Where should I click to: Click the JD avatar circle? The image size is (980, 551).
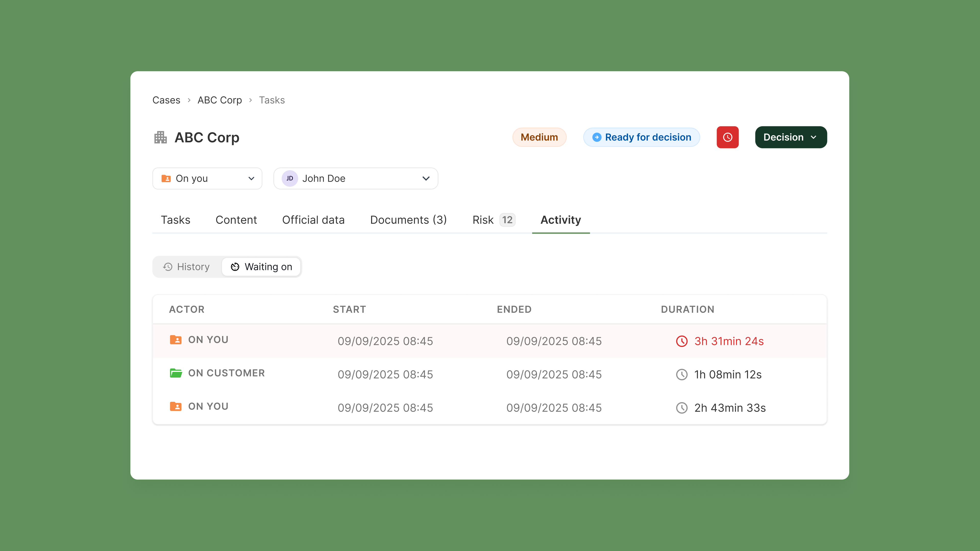(289, 178)
